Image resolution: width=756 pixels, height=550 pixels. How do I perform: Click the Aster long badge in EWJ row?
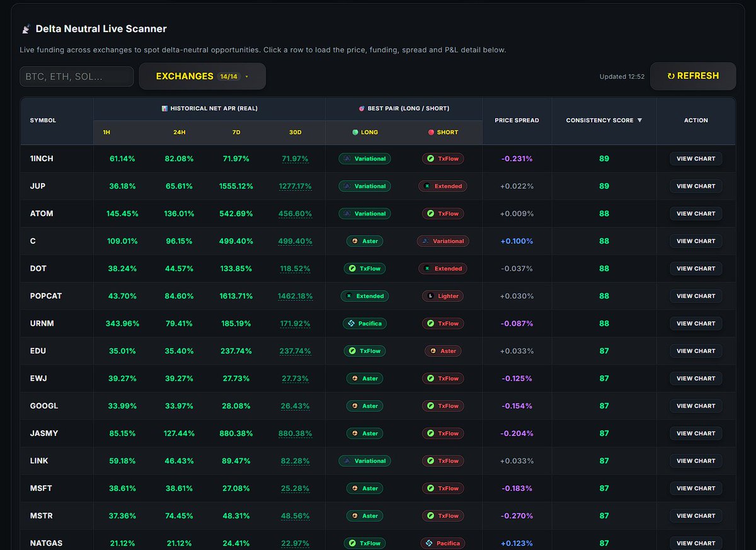[365, 379]
